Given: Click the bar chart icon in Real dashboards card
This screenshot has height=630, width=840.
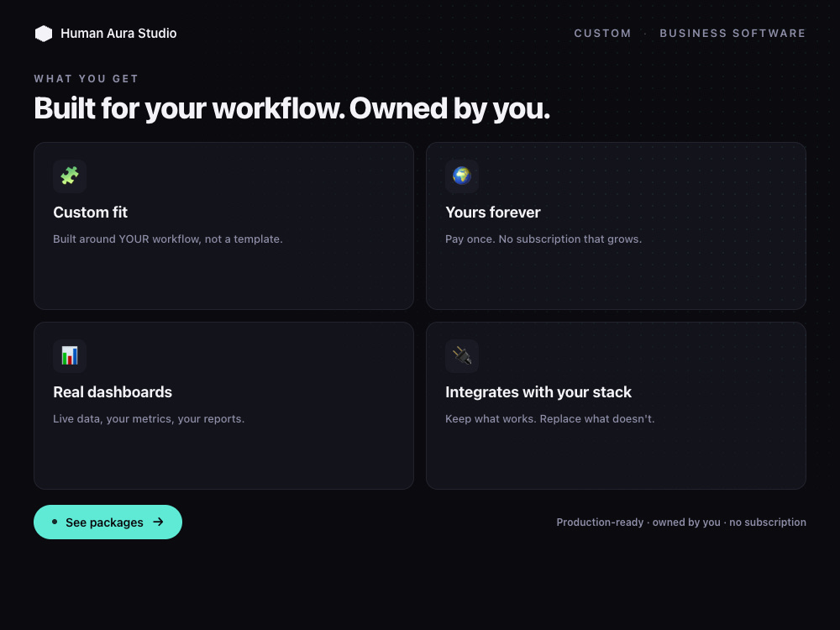Looking at the screenshot, I should click(x=70, y=355).
